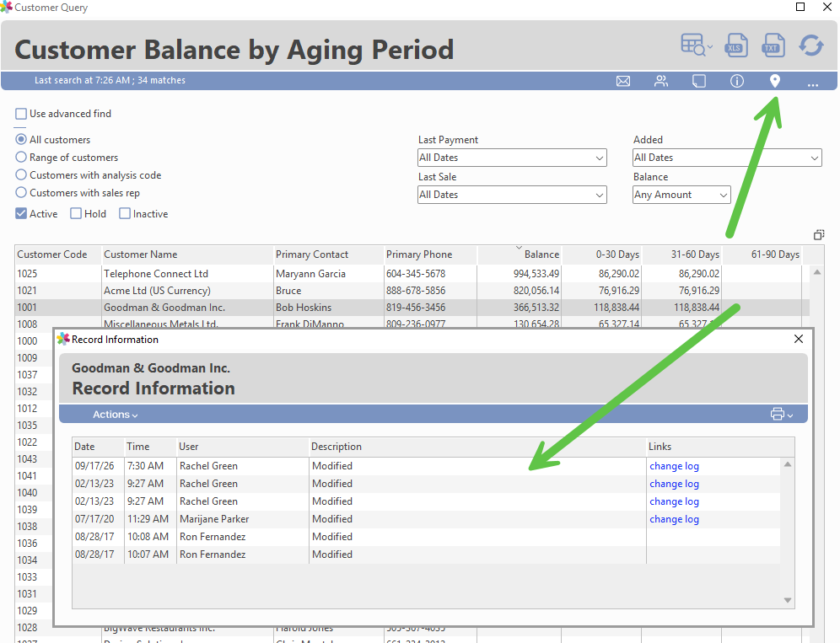Export results to TXT file
This screenshot has height=643, width=840.
tap(773, 45)
